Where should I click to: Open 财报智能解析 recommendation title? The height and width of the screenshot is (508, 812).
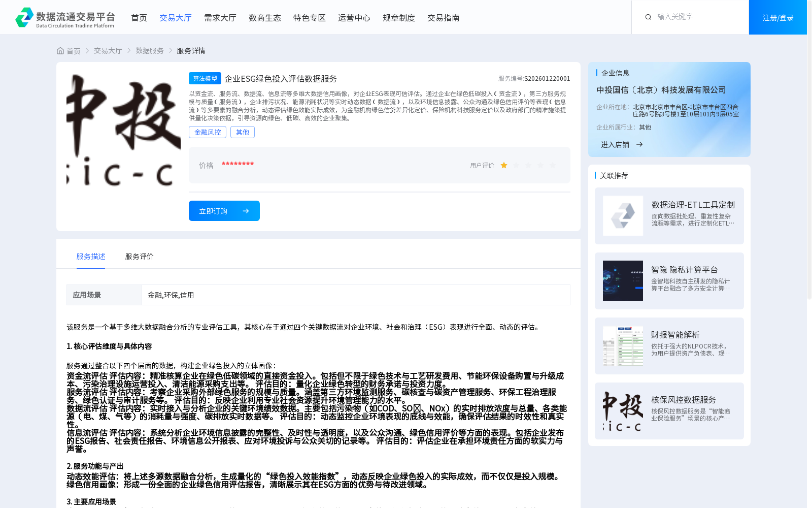click(675, 335)
